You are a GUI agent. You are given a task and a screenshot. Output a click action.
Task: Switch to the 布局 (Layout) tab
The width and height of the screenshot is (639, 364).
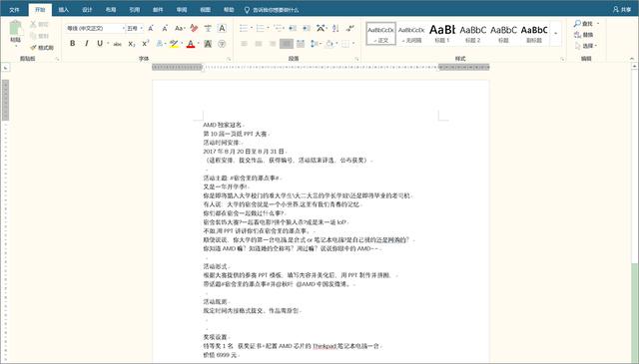pyautogui.click(x=111, y=10)
